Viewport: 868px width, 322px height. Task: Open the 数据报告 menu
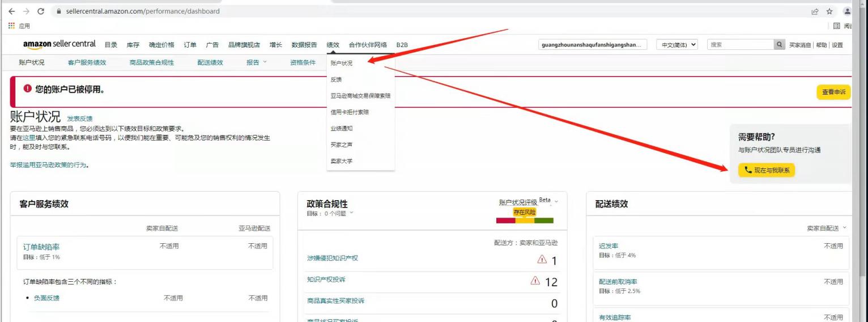pos(304,45)
